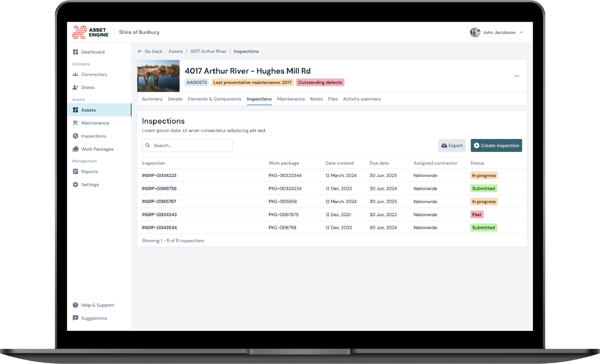
Task: Click the Go back arrow
Action: tap(140, 51)
